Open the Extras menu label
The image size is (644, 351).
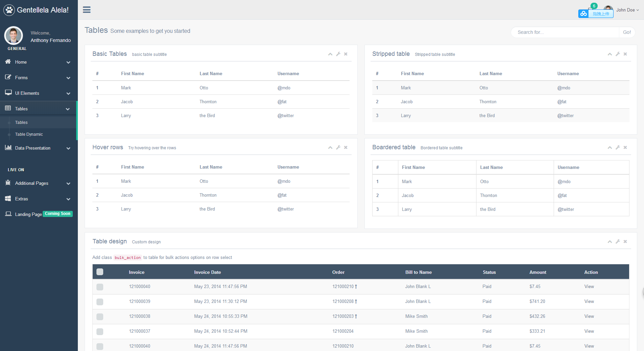click(21, 199)
